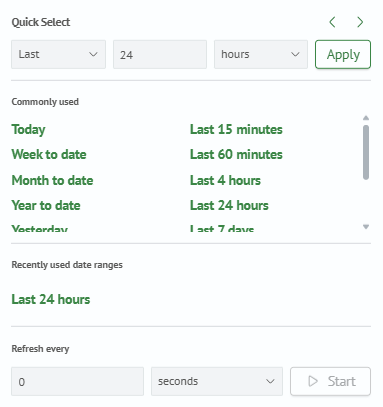Select Year to date range
The height and width of the screenshot is (407, 383).
46,205
